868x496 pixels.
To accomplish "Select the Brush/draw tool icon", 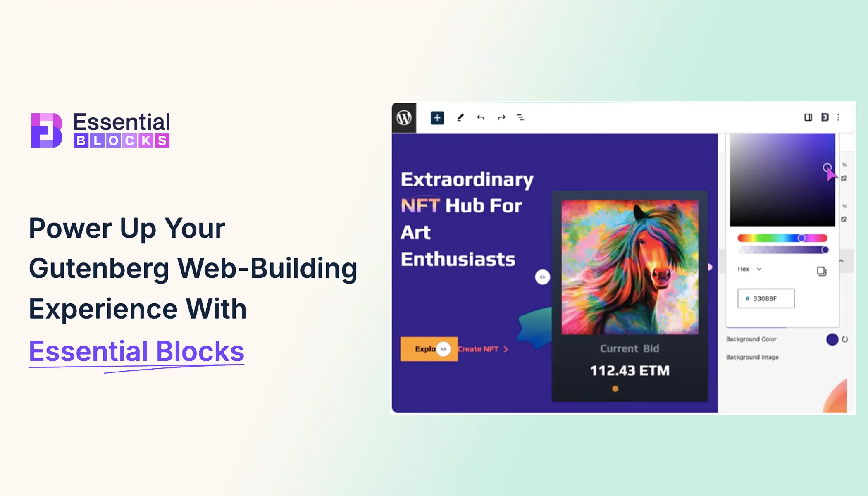I will [460, 117].
